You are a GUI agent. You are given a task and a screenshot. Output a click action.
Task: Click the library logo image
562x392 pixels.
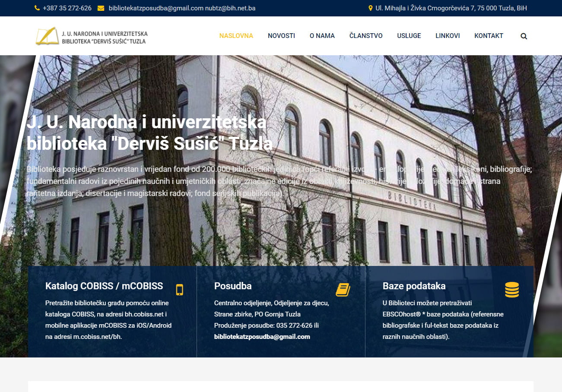92,36
